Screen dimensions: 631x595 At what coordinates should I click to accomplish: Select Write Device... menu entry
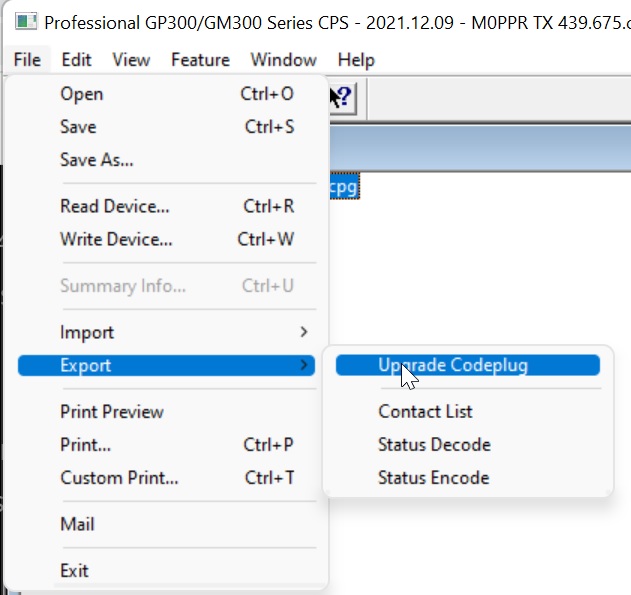click(x=166, y=239)
